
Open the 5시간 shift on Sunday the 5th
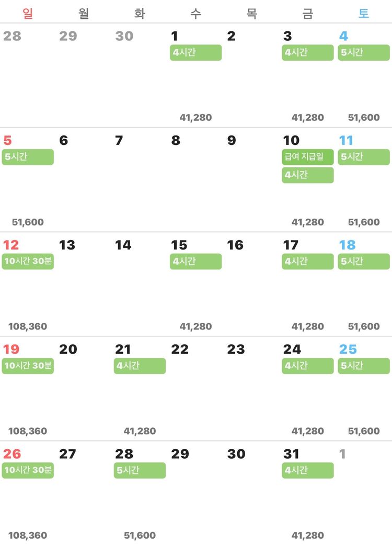pos(28,157)
